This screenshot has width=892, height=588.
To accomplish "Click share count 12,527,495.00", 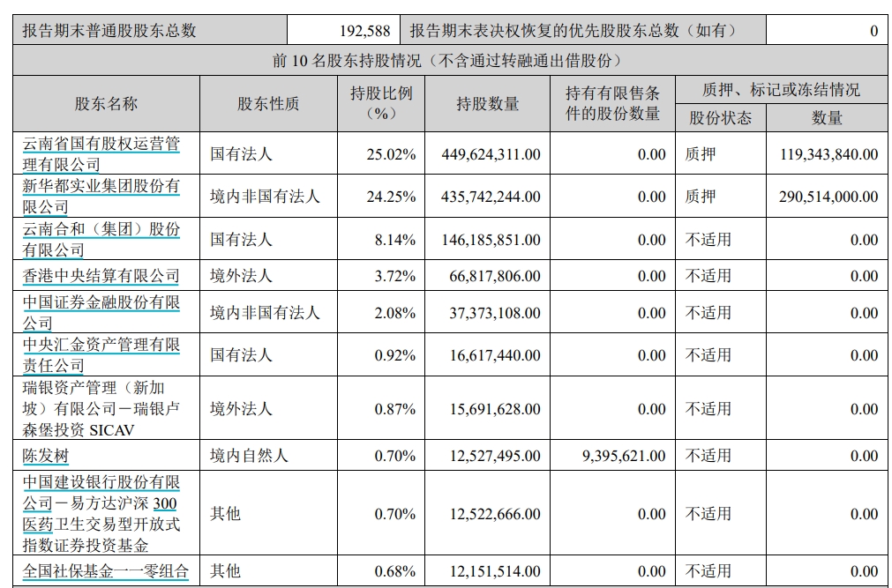I will point(495,456).
